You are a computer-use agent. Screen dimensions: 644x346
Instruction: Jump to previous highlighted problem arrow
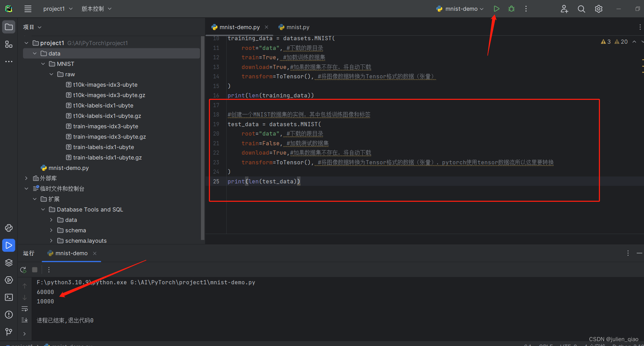tap(634, 42)
